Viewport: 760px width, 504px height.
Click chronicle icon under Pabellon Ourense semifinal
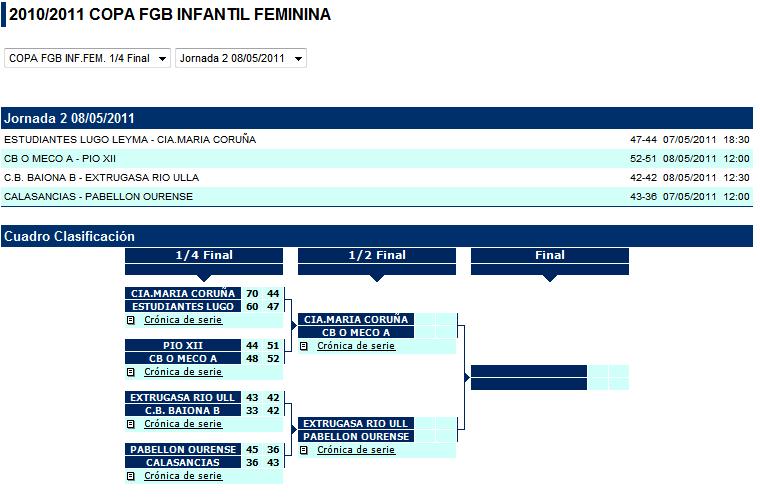click(x=303, y=450)
